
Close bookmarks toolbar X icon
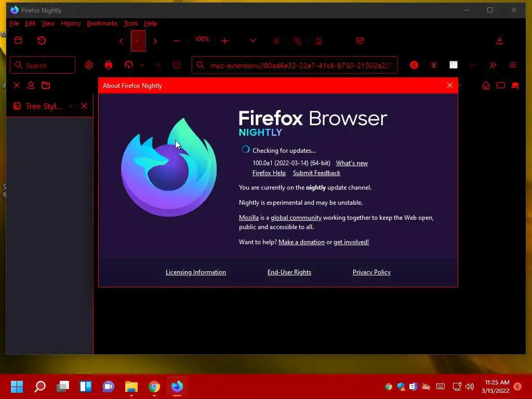tap(17, 85)
